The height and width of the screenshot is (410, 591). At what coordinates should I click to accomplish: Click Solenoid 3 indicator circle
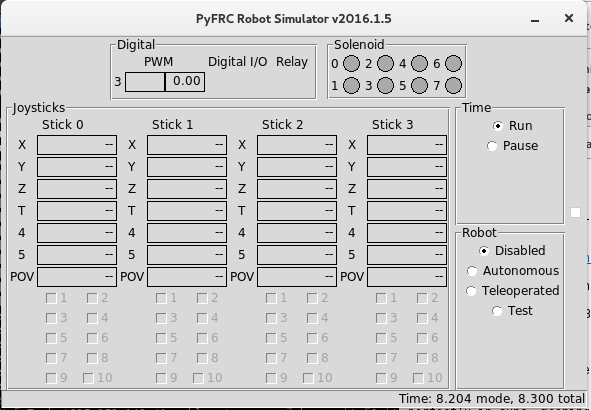point(385,85)
